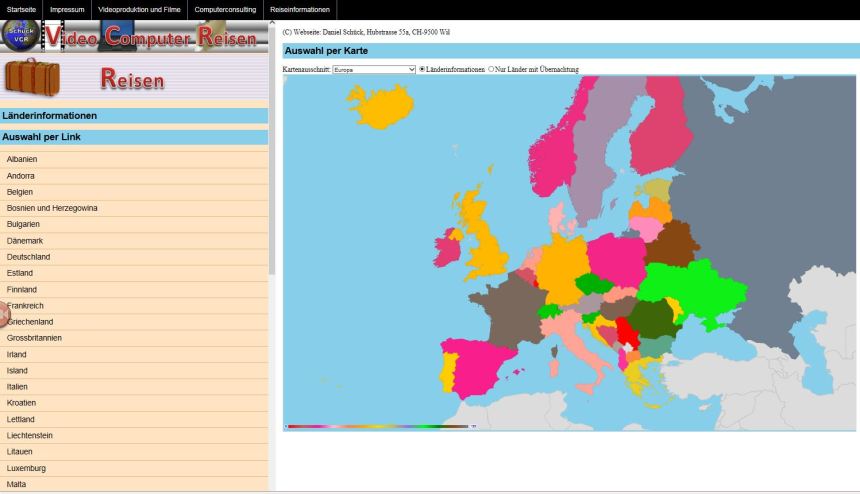Click the Auswahl per Link header
The width and height of the screenshot is (860, 494).
point(134,137)
